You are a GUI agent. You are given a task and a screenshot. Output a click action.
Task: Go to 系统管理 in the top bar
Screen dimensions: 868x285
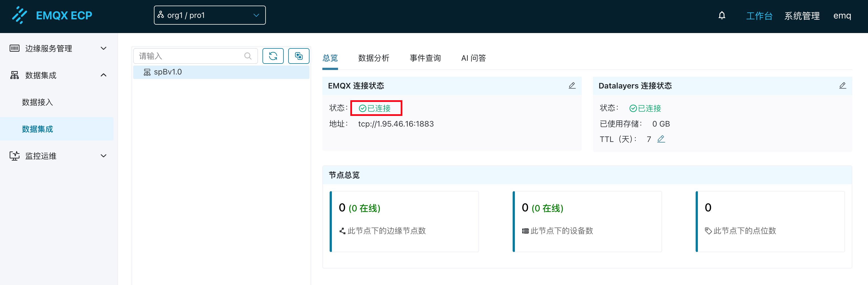click(x=802, y=16)
